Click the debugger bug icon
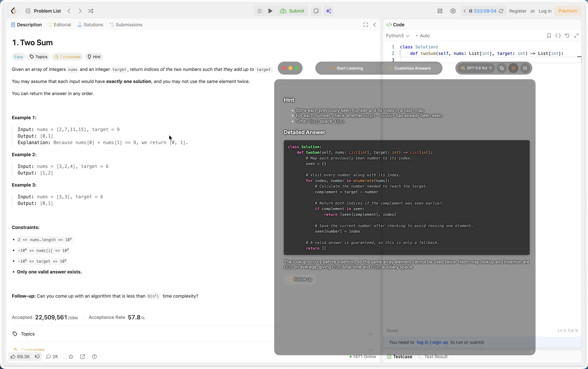 pos(259,11)
